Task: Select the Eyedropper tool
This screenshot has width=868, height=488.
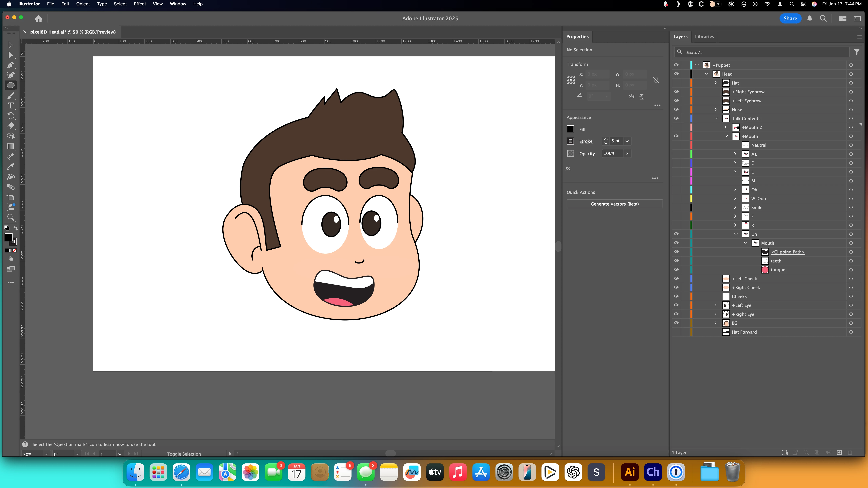Action: tap(11, 166)
